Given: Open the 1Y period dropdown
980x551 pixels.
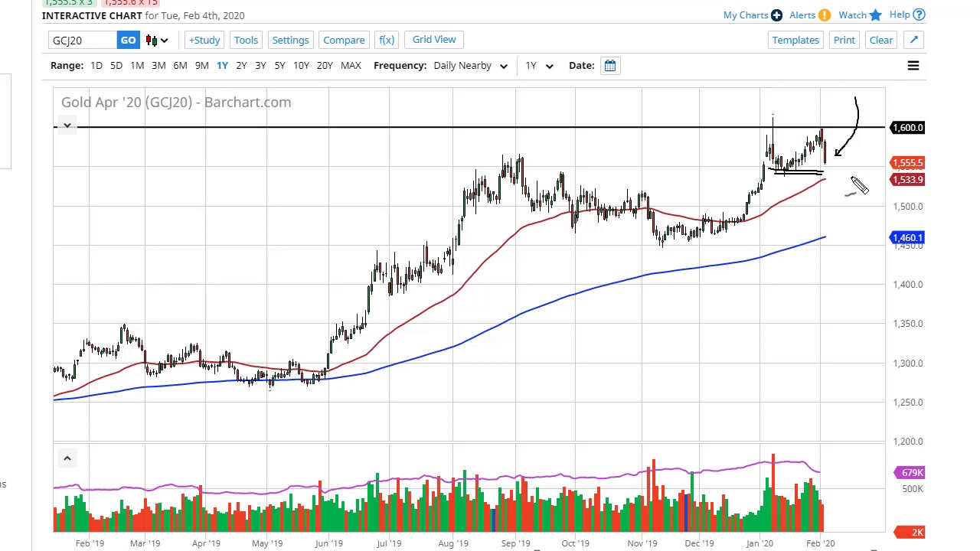Looking at the screenshot, I should (539, 66).
